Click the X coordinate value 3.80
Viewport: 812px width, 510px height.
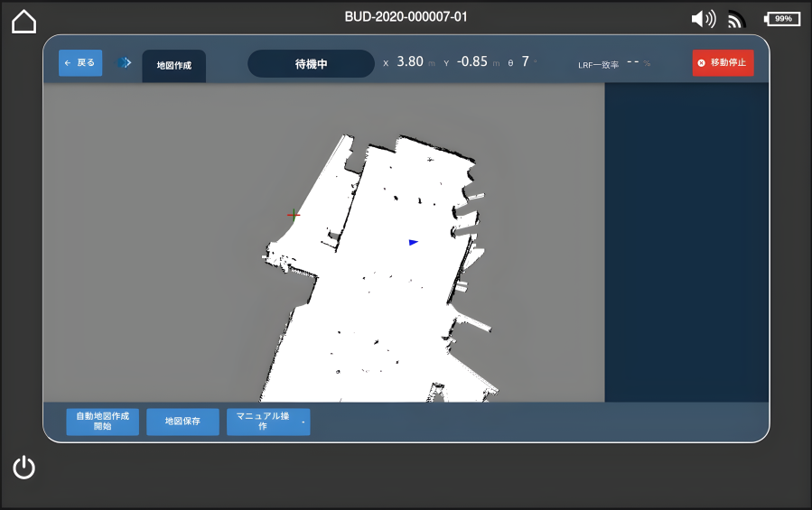pyautogui.click(x=410, y=62)
